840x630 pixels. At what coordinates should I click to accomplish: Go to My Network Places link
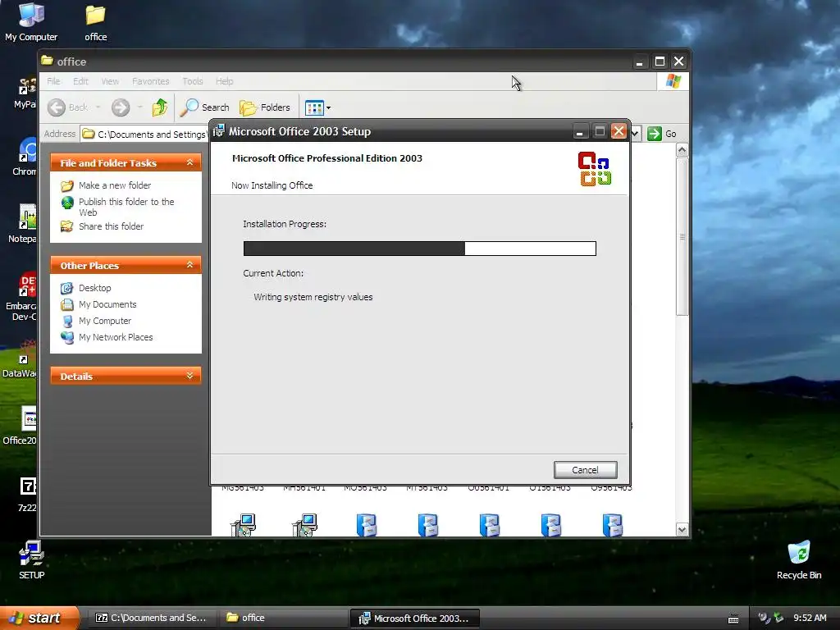click(x=115, y=337)
